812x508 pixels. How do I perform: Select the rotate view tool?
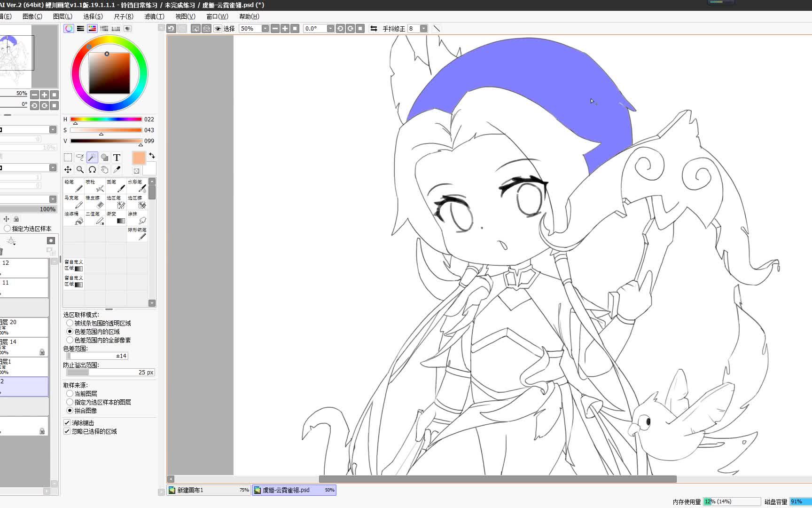pyautogui.click(x=92, y=170)
